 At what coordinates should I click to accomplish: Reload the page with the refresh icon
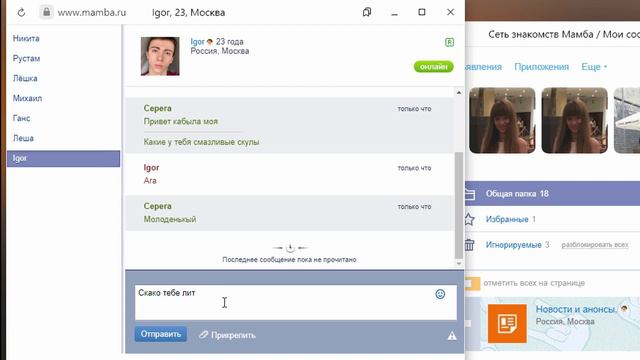(21, 13)
